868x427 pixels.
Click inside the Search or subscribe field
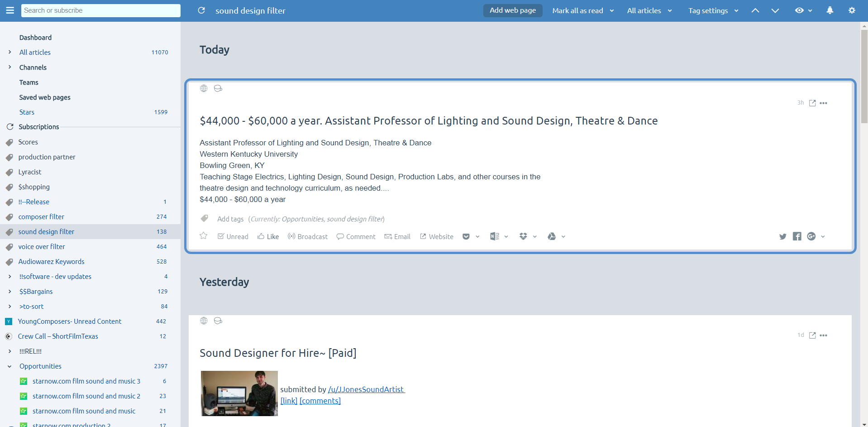click(x=100, y=10)
